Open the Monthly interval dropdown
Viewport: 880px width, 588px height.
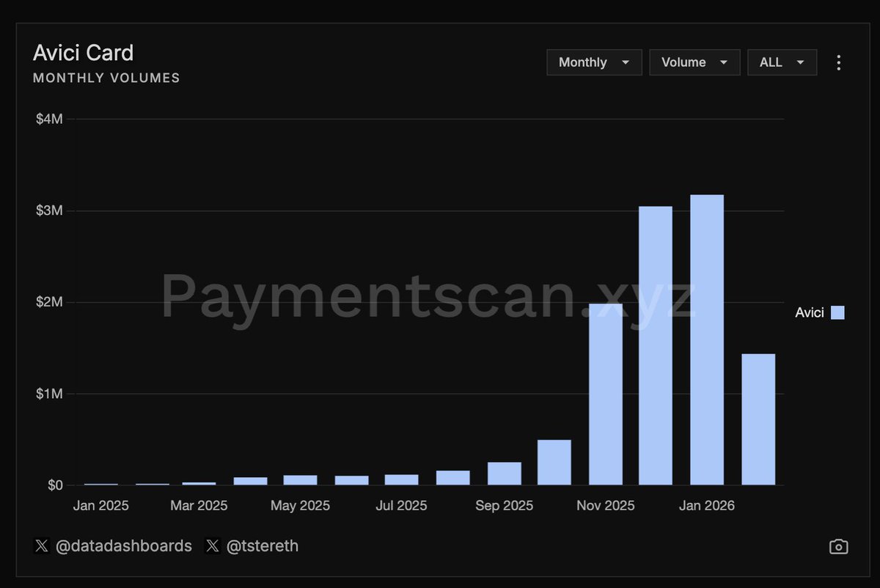594,62
